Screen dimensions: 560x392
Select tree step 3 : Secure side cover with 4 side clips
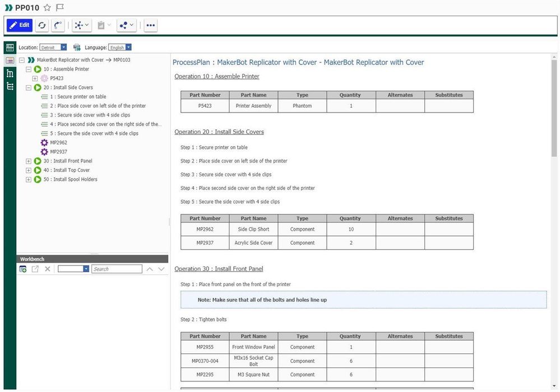[x=90, y=115]
